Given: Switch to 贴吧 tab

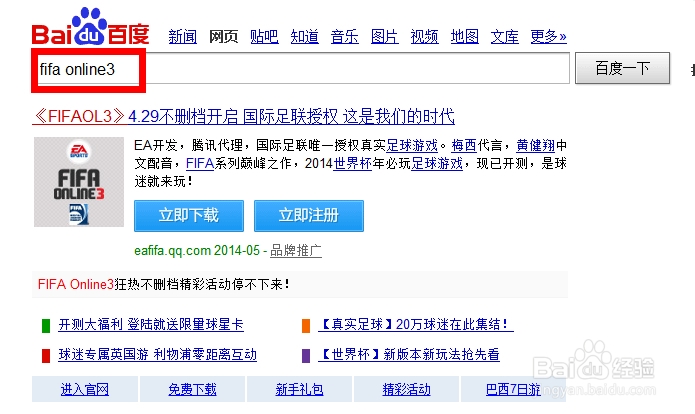Looking at the screenshot, I should (264, 36).
